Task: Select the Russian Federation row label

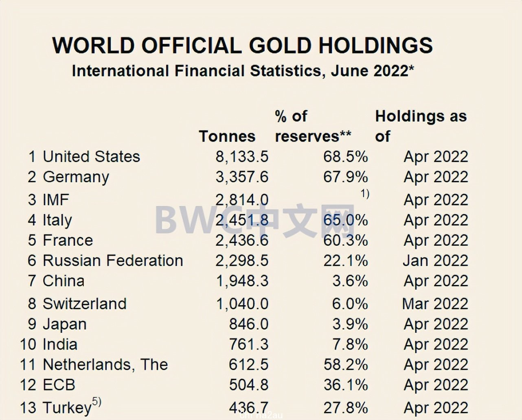Action: (x=113, y=260)
